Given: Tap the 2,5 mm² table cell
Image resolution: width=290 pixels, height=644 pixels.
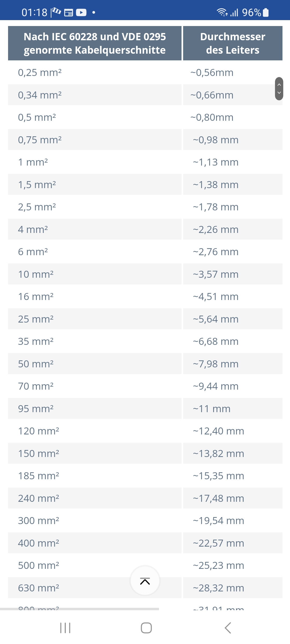Looking at the screenshot, I should 95,207.
